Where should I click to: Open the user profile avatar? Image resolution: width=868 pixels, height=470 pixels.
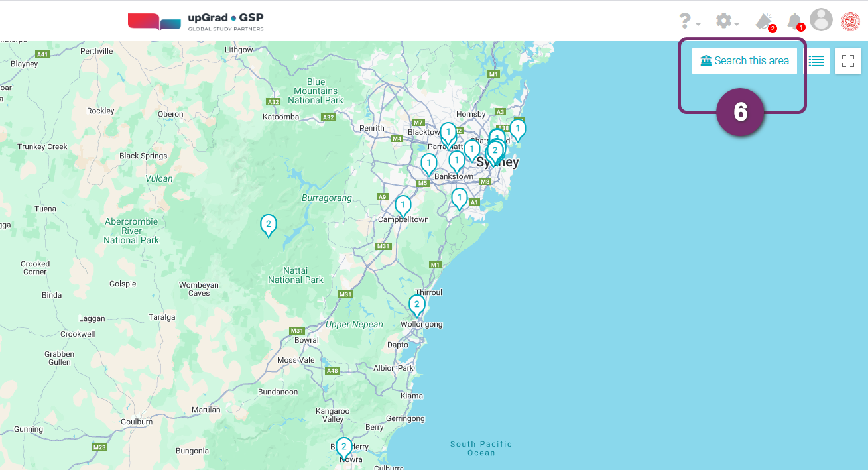pos(821,20)
